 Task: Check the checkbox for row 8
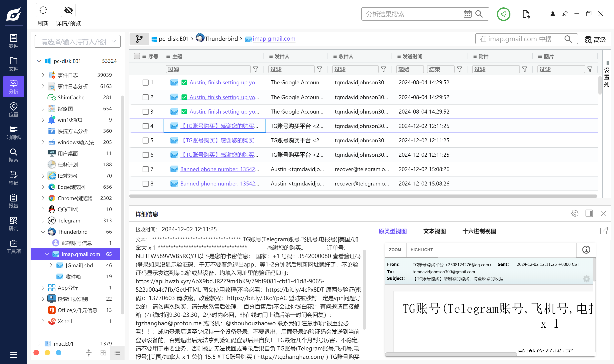coord(146,183)
